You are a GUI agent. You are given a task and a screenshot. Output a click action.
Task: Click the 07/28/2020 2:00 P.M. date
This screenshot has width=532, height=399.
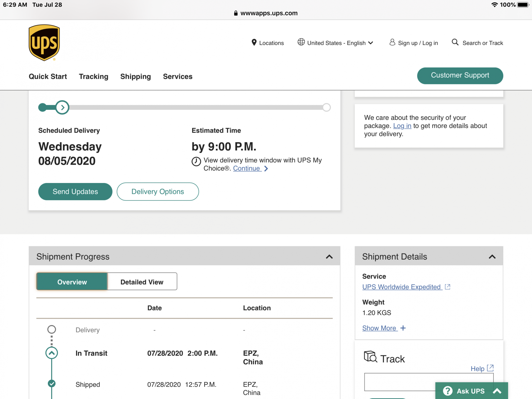pyautogui.click(x=182, y=353)
